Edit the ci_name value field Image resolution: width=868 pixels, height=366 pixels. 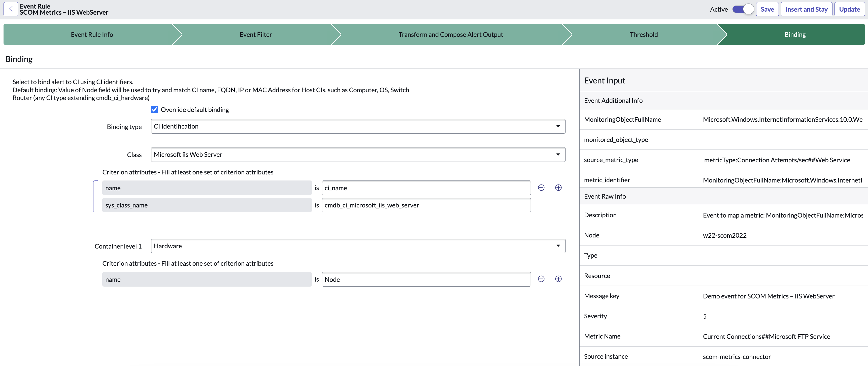coord(426,188)
